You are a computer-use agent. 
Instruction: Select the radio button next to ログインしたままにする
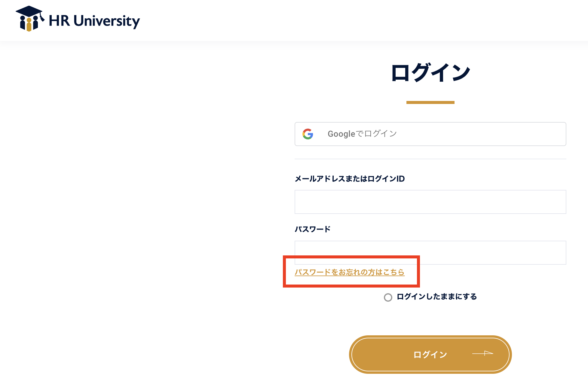pos(388,297)
